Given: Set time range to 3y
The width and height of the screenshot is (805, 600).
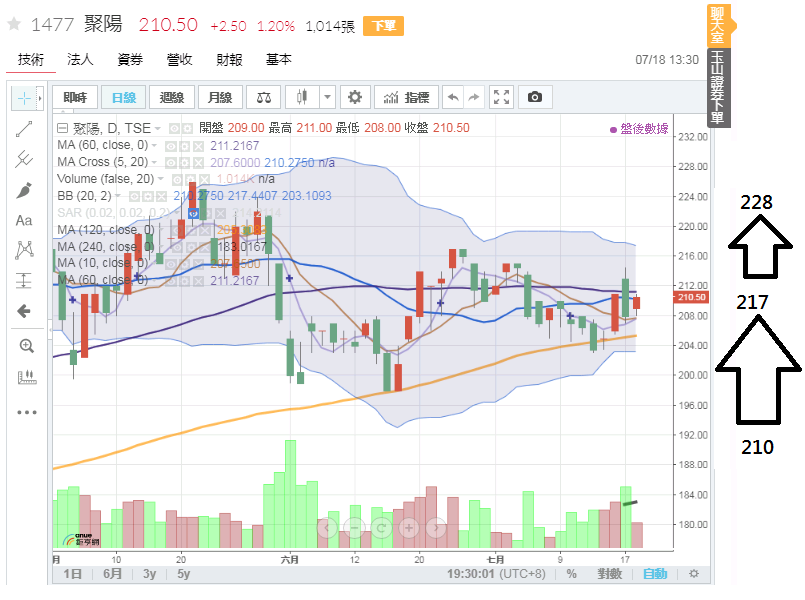Looking at the screenshot, I should pos(149,574).
